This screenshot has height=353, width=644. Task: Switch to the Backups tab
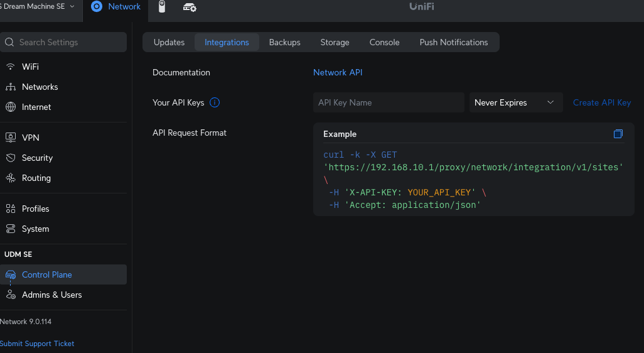tap(284, 42)
